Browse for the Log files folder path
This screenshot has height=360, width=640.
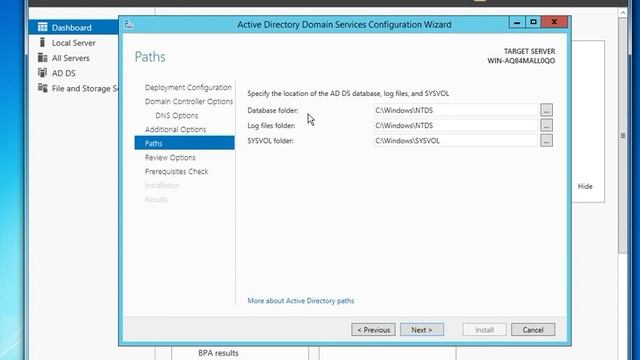tap(547, 125)
